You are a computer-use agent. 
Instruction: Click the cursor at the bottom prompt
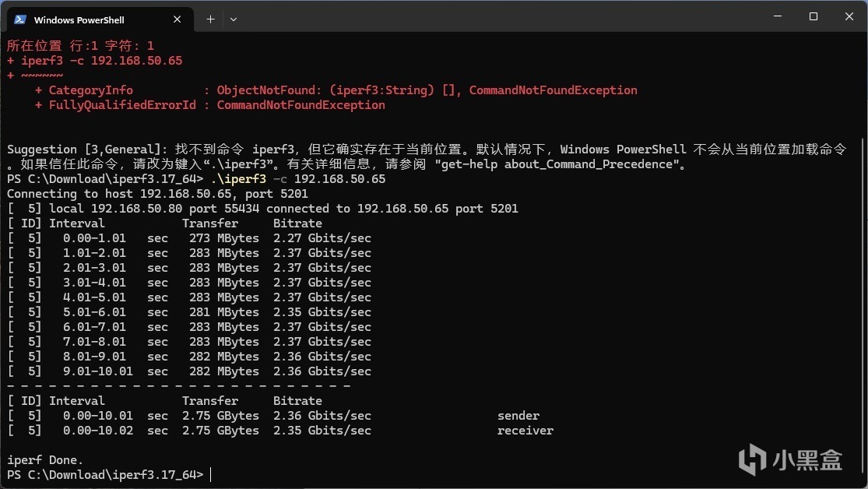coord(211,474)
